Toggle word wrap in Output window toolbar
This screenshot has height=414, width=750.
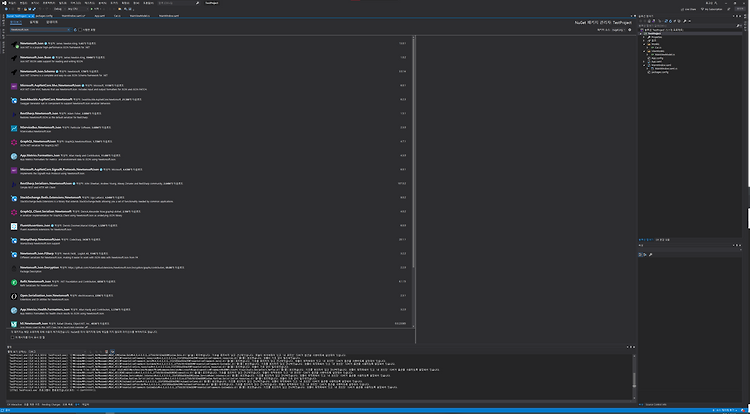click(x=112, y=352)
